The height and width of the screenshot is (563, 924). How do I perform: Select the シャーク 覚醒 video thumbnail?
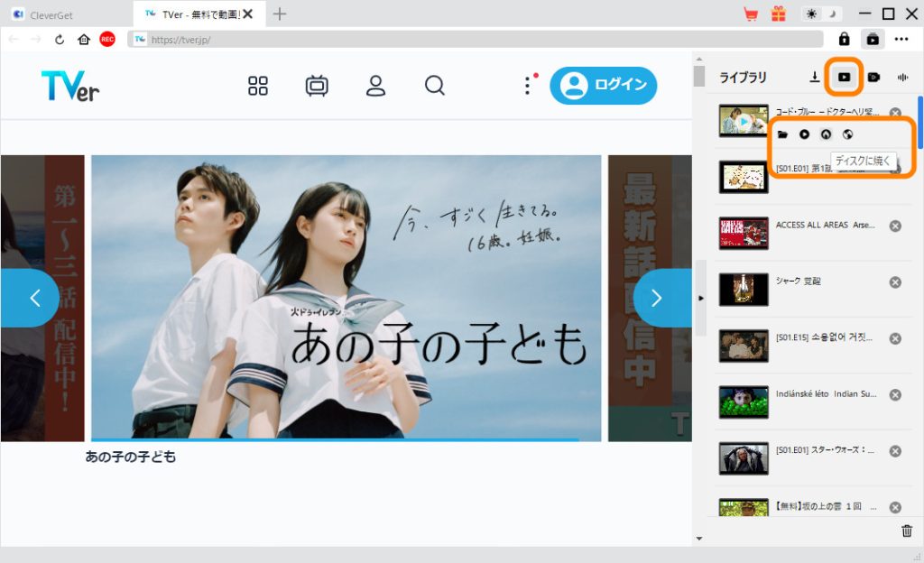click(743, 289)
